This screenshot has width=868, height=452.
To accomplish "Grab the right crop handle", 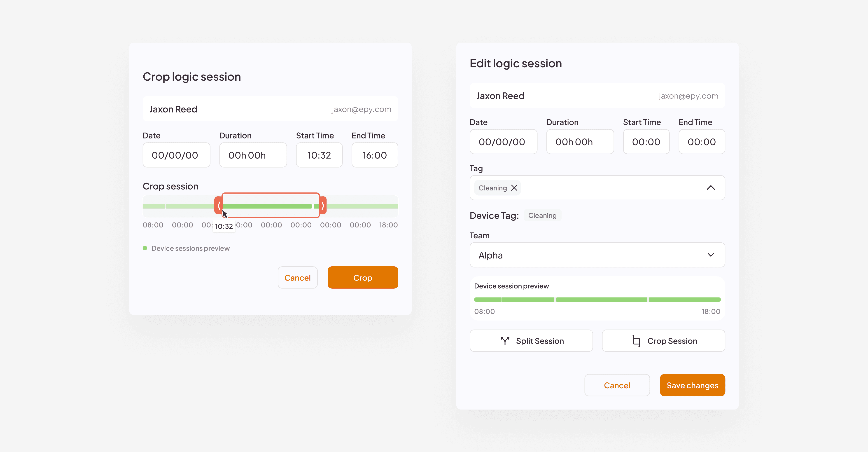I will point(323,205).
